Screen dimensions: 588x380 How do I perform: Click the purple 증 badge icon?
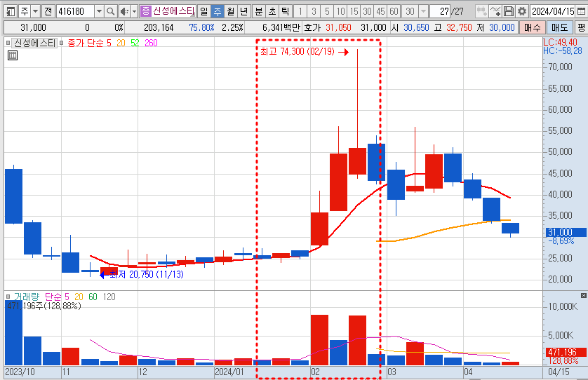coord(145,11)
